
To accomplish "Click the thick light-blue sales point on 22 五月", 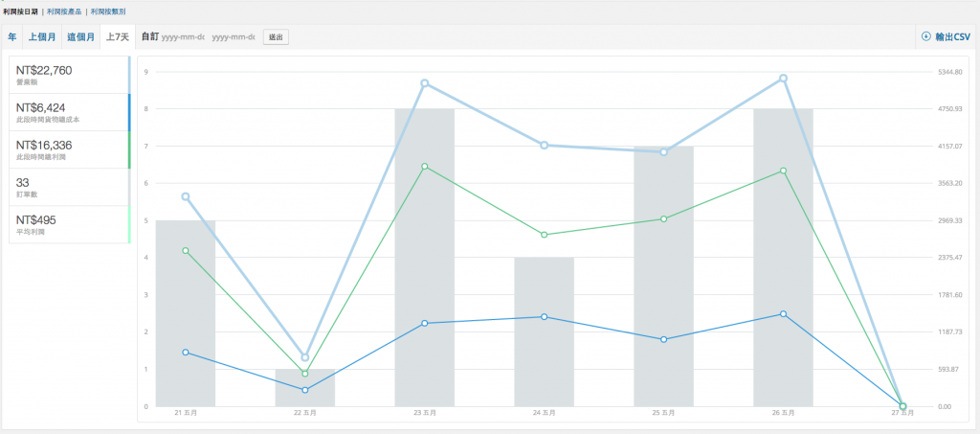I will tap(305, 357).
